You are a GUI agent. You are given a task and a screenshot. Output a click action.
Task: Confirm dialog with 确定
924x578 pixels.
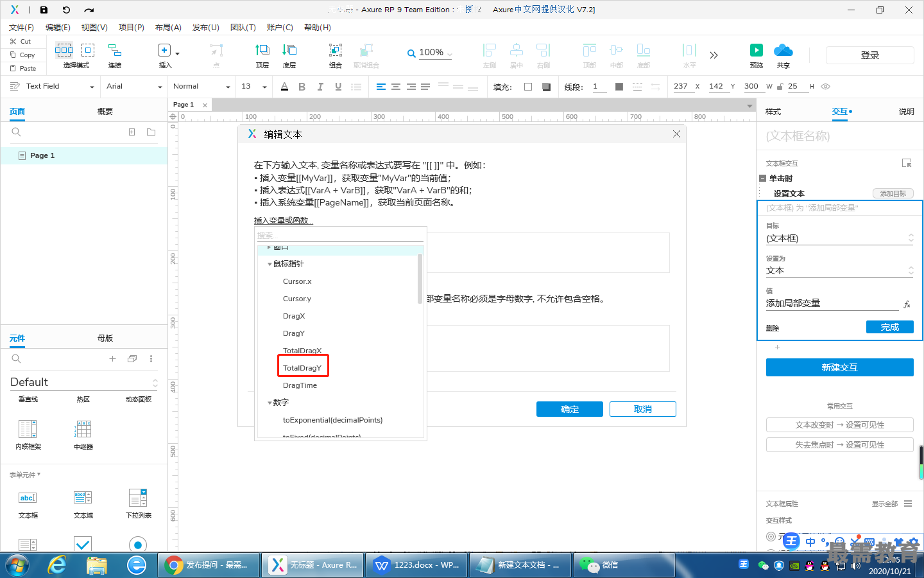click(569, 409)
